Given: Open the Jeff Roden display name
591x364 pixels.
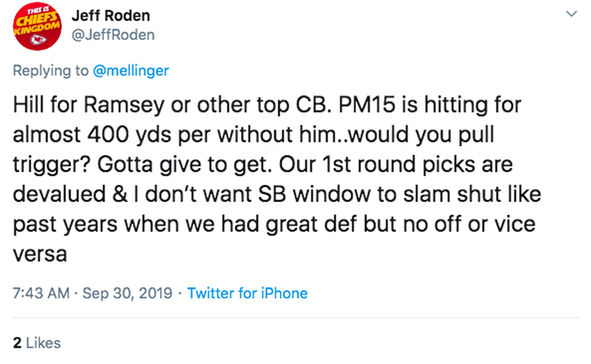Looking at the screenshot, I should [x=110, y=16].
